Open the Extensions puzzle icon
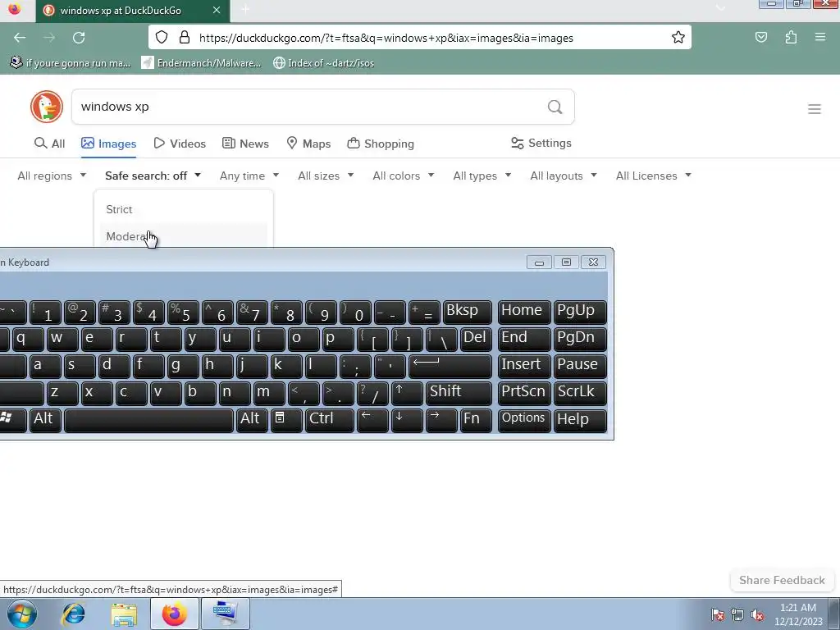 click(x=791, y=37)
